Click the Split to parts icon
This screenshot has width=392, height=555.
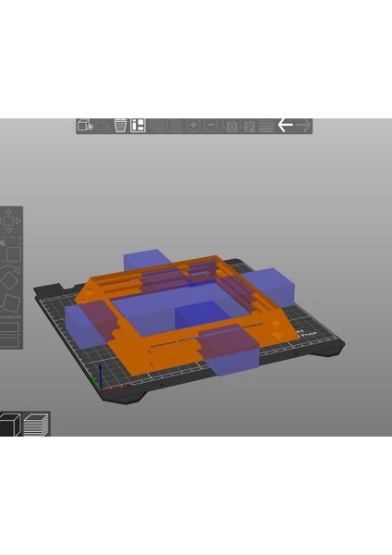tap(249, 126)
